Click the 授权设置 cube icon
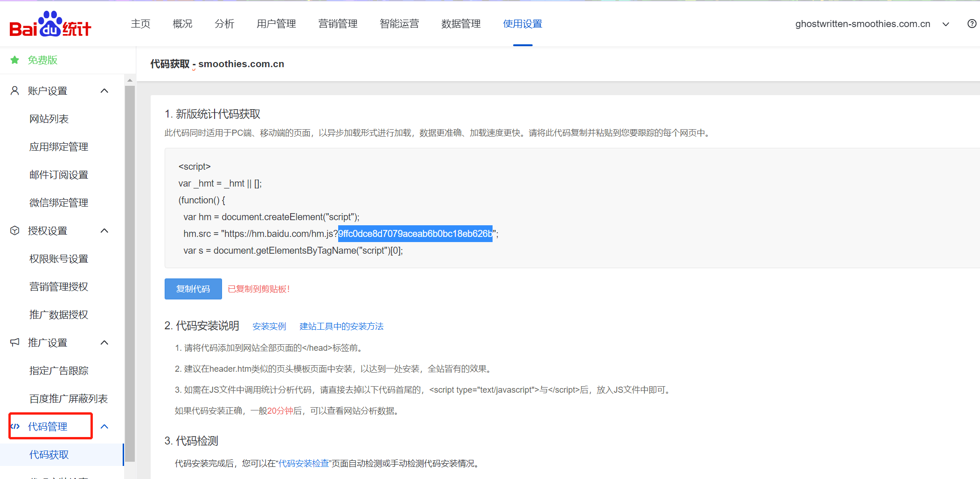The height and width of the screenshot is (479, 980). [15, 230]
